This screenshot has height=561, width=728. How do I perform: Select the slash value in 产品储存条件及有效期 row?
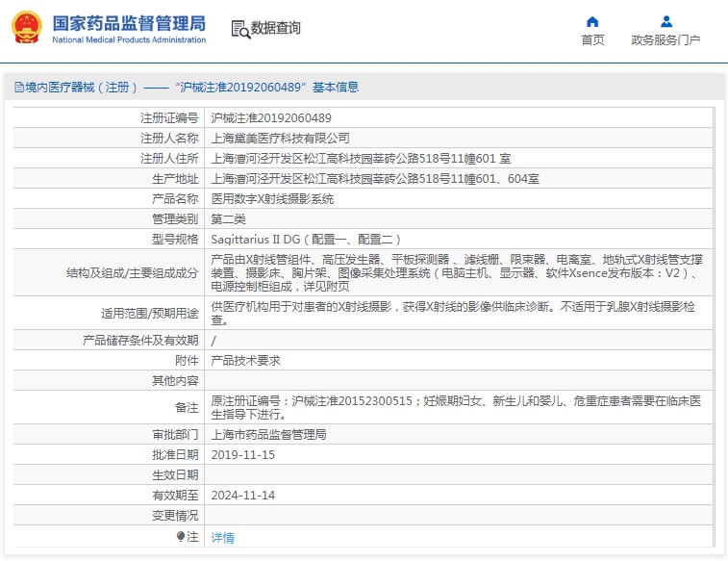coord(213,341)
